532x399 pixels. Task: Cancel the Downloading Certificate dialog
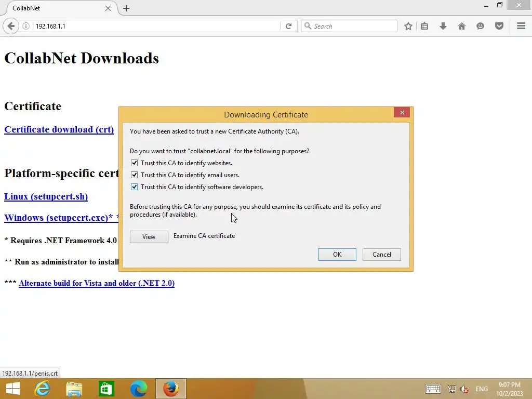[382, 255]
